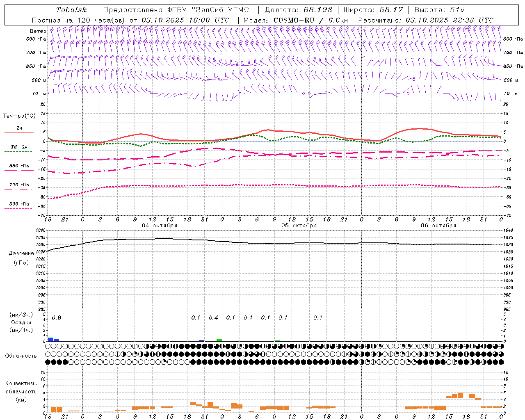The height and width of the screenshot is (420, 525).
Task: Click the elevation value 51м
Action: pos(457,10)
